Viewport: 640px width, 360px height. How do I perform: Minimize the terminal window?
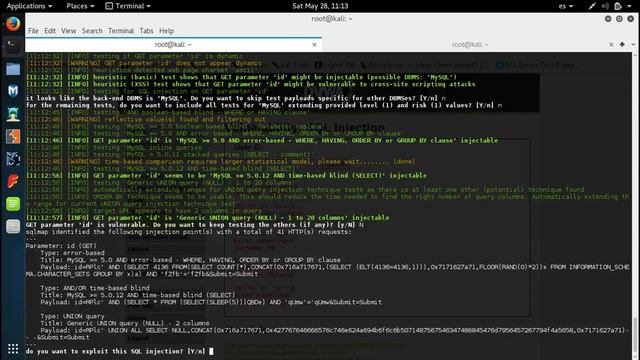point(608,19)
